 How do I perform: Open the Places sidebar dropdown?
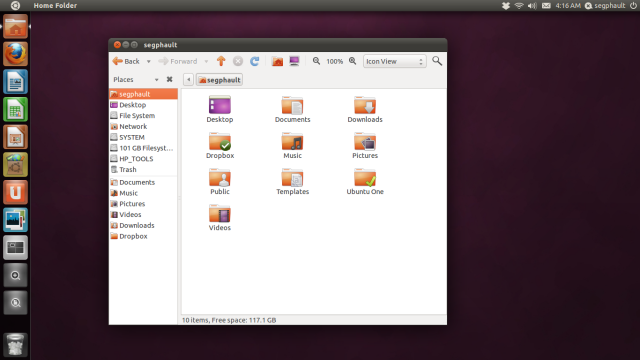coord(156,80)
